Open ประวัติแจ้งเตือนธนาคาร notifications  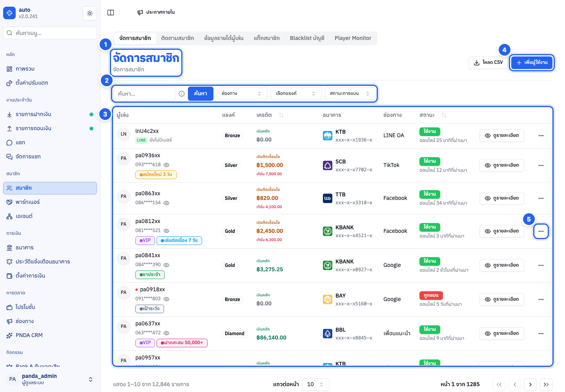click(50, 262)
